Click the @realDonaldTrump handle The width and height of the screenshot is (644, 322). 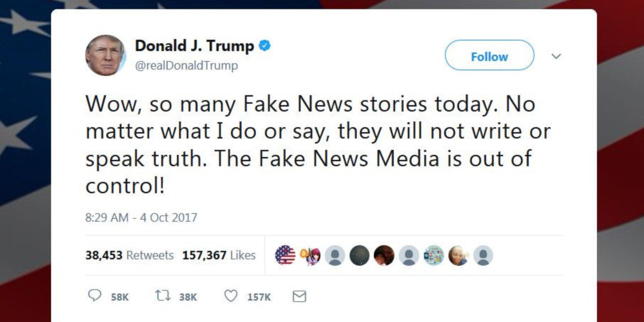pyautogui.click(x=187, y=65)
